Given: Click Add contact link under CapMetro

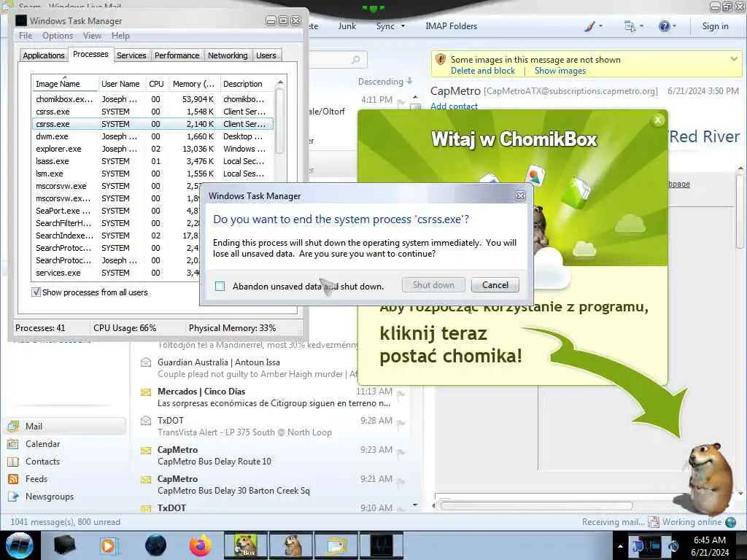Looking at the screenshot, I should [x=454, y=106].
